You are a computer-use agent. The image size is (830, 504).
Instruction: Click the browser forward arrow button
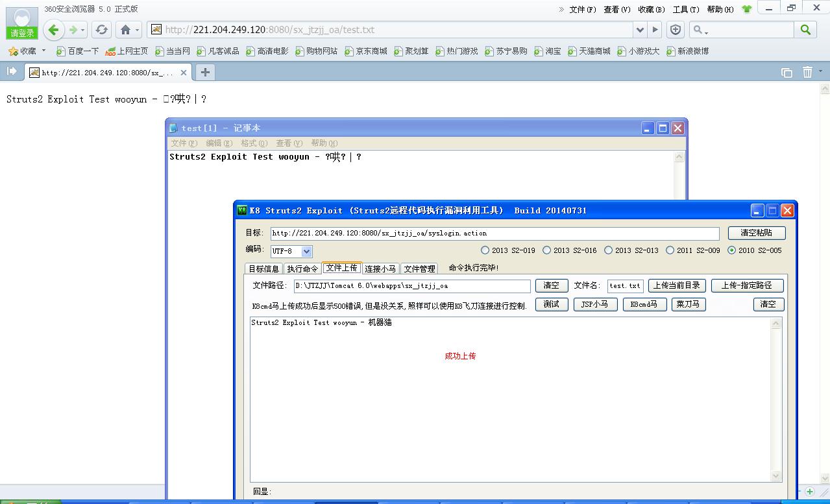pyautogui.click(x=73, y=30)
